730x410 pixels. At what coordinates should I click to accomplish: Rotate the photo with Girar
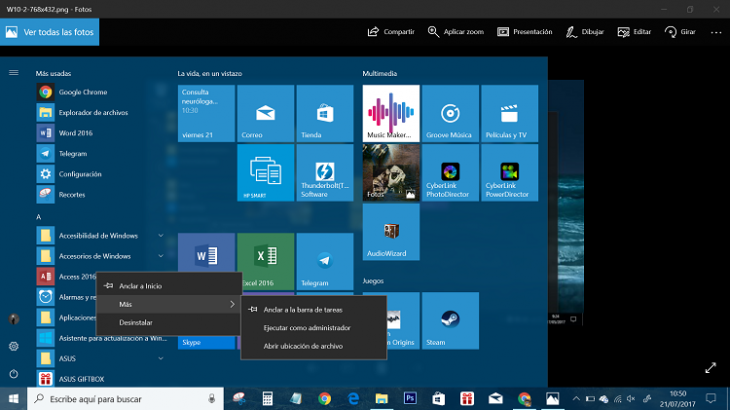click(680, 32)
